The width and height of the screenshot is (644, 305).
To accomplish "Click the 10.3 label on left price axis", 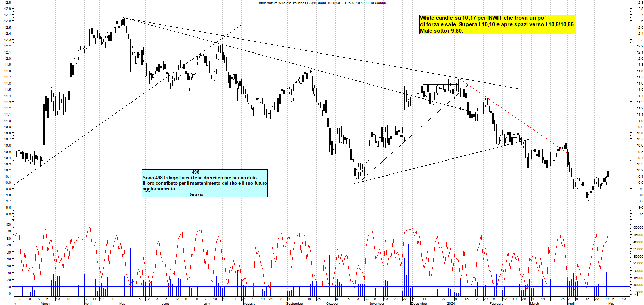I will point(8,164).
